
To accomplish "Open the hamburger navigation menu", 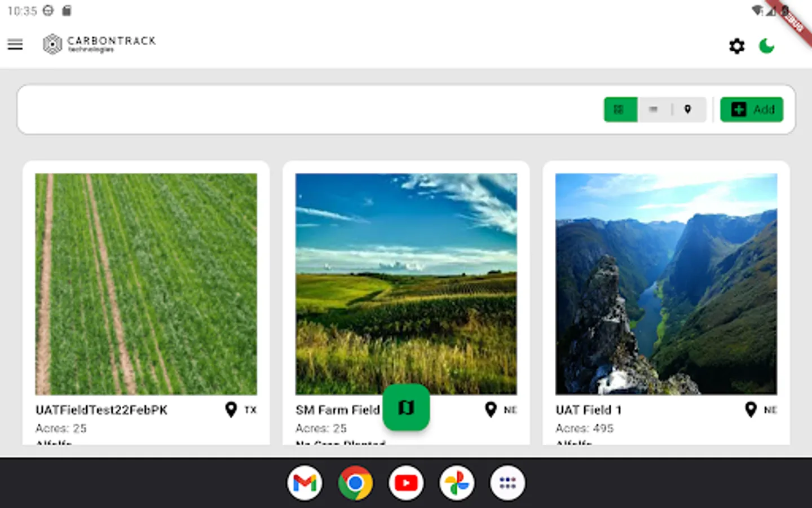I will [15, 45].
